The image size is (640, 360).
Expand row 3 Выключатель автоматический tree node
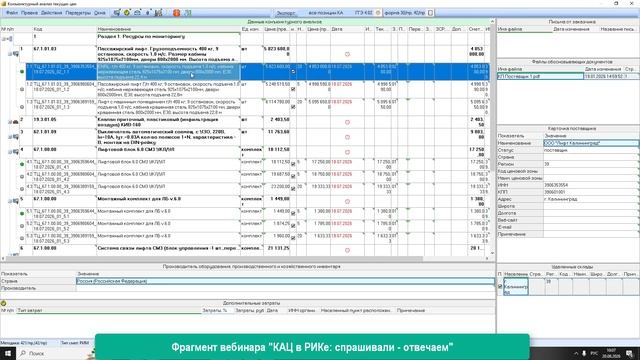pos(10,137)
